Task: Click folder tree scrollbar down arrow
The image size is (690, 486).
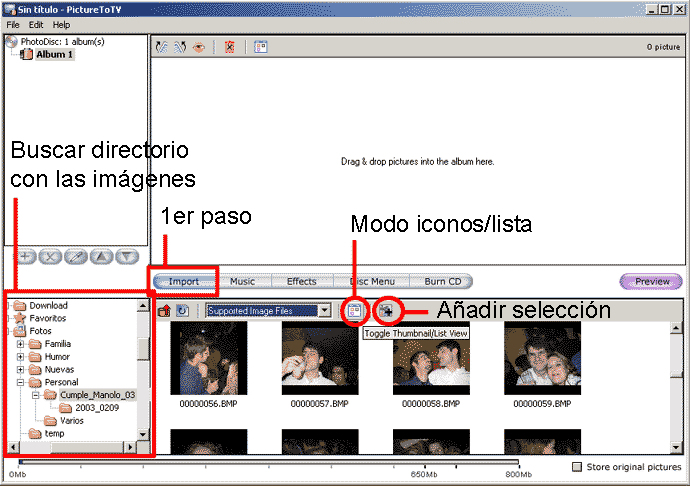Action: coord(143,434)
